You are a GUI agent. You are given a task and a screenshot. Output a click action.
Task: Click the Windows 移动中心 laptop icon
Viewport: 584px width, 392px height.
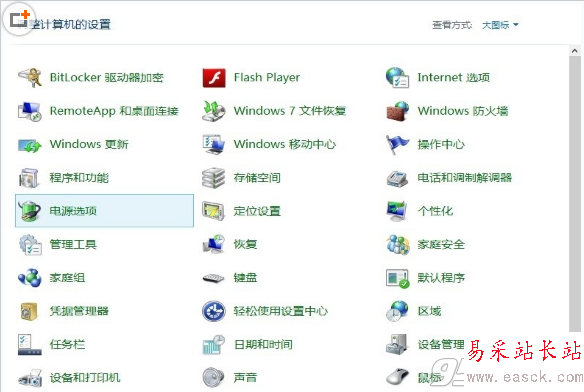(214, 145)
